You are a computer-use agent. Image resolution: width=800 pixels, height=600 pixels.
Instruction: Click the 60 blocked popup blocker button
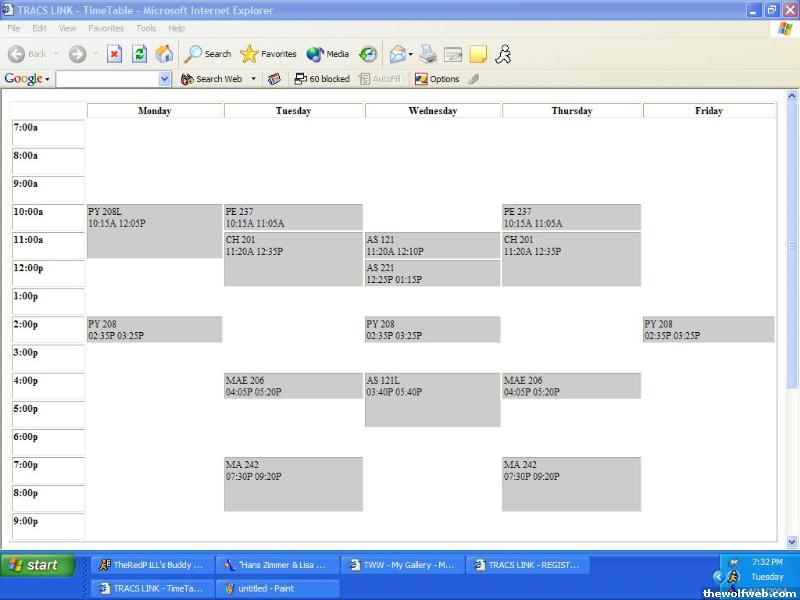pos(321,79)
